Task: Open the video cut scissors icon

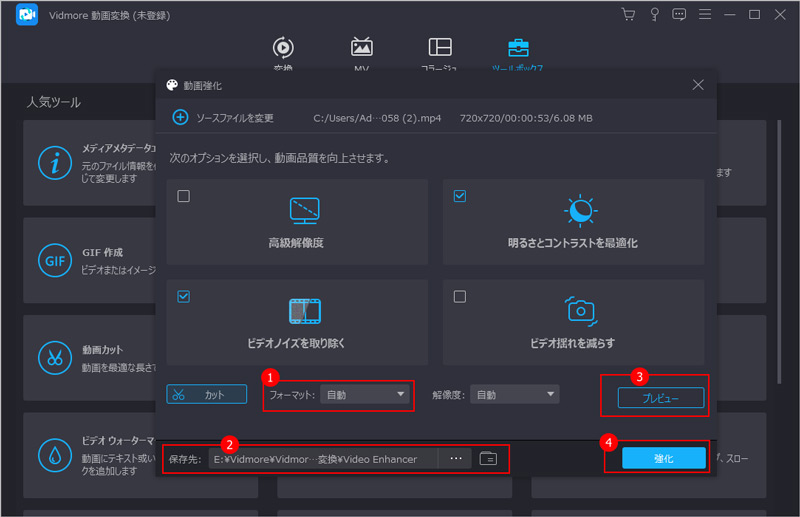Action: 55,358
